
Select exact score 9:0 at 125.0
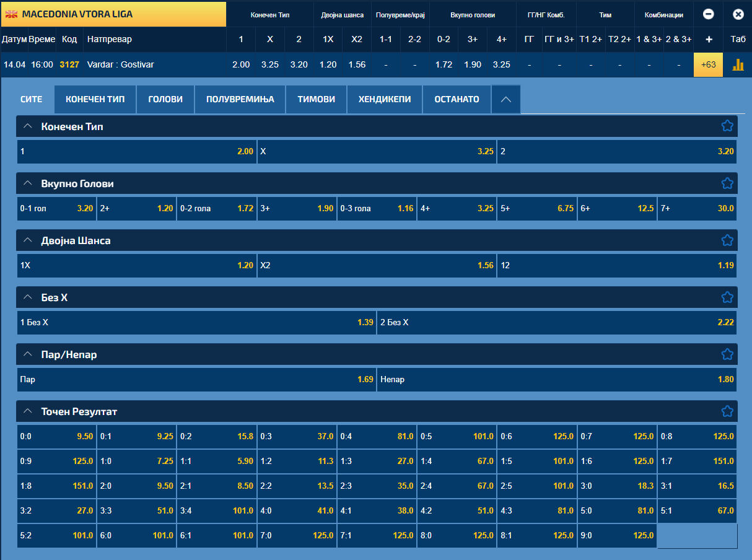point(617,535)
